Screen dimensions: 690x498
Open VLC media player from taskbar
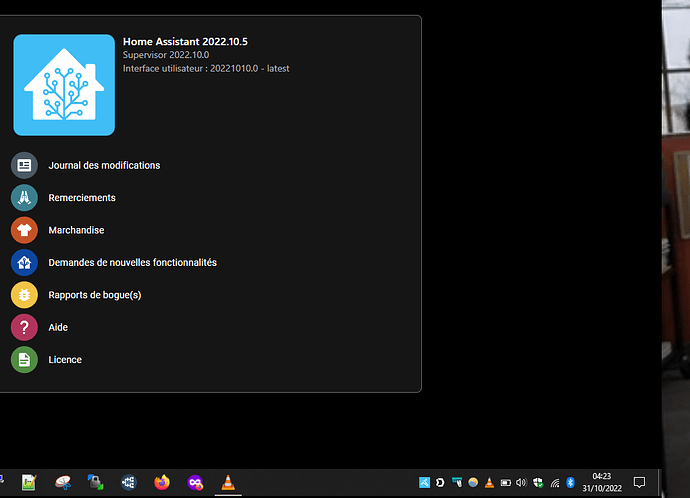(228, 483)
